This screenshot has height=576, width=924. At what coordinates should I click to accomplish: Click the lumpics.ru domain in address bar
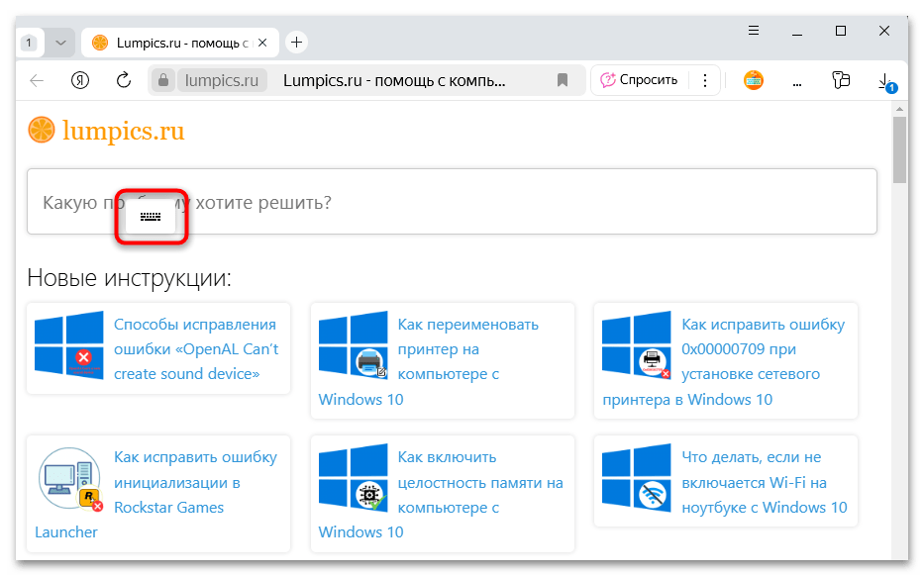pos(222,80)
